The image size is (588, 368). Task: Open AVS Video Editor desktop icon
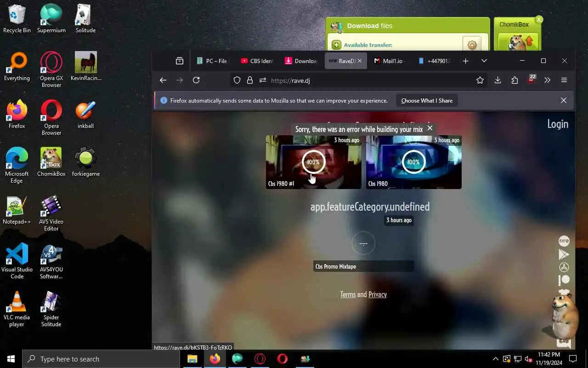tap(51, 213)
